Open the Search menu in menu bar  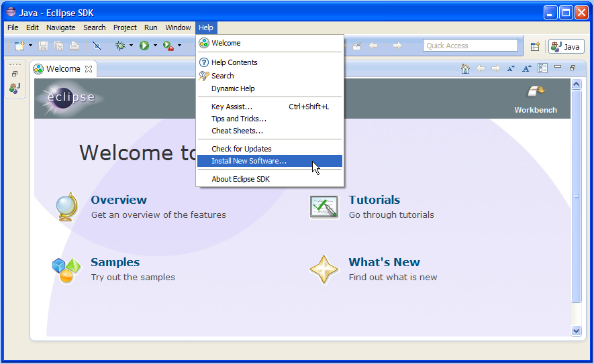[95, 27]
